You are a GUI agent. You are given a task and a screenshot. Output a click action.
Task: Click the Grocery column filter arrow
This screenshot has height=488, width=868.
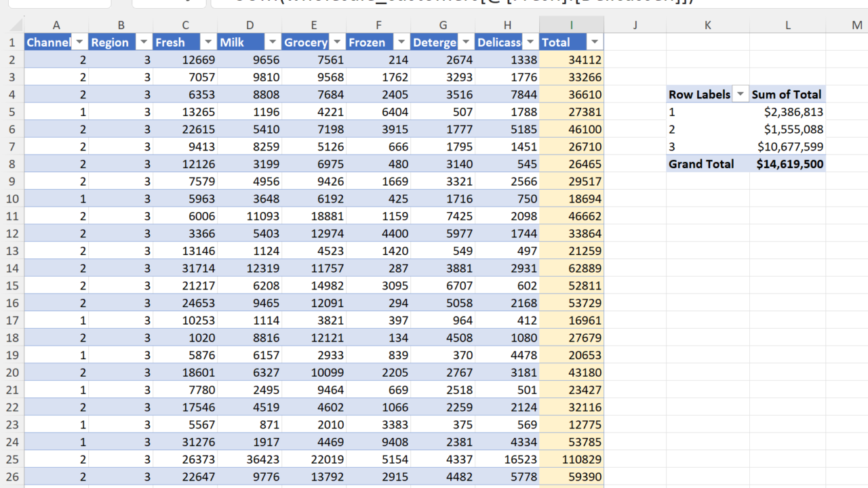click(x=337, y=42)
